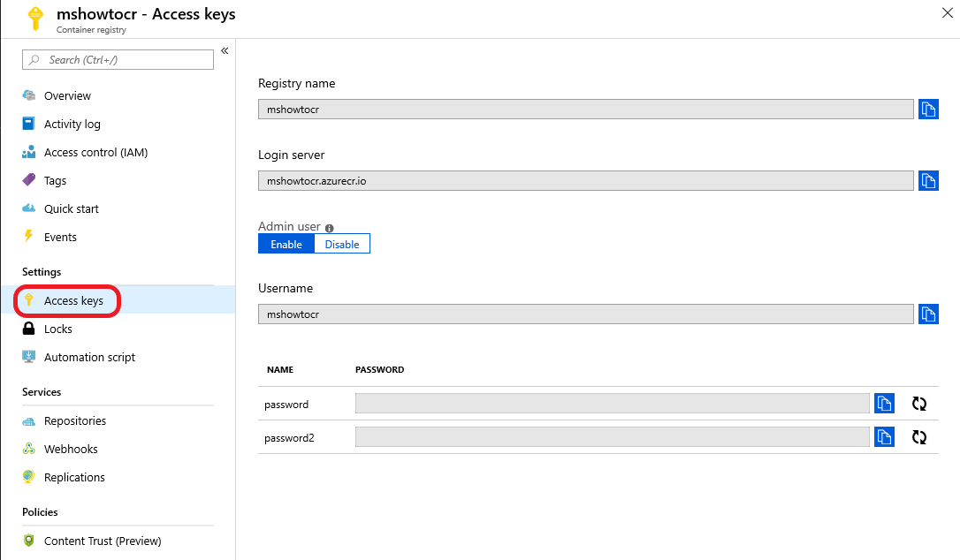Focus the Search (Ctrl+/) box
Image resolution: width=960 pixels, height=560 pixels.
click(x=118, y=59)
